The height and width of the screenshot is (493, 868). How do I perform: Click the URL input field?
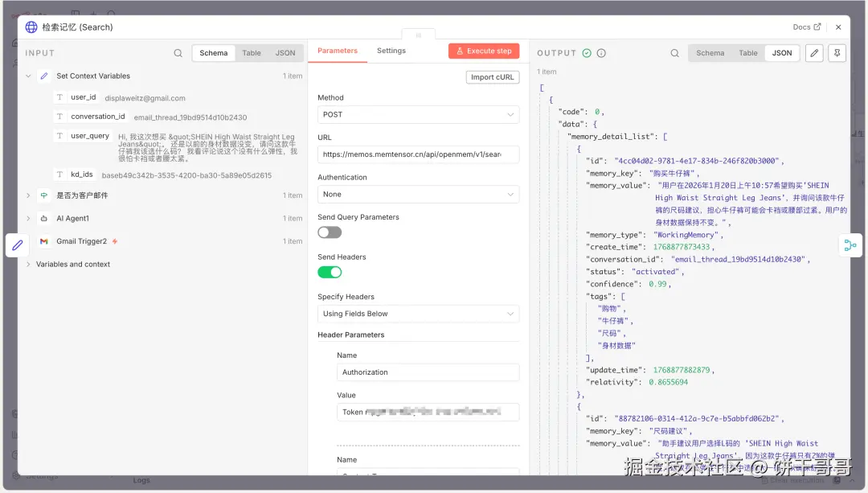tap(419, 154)
